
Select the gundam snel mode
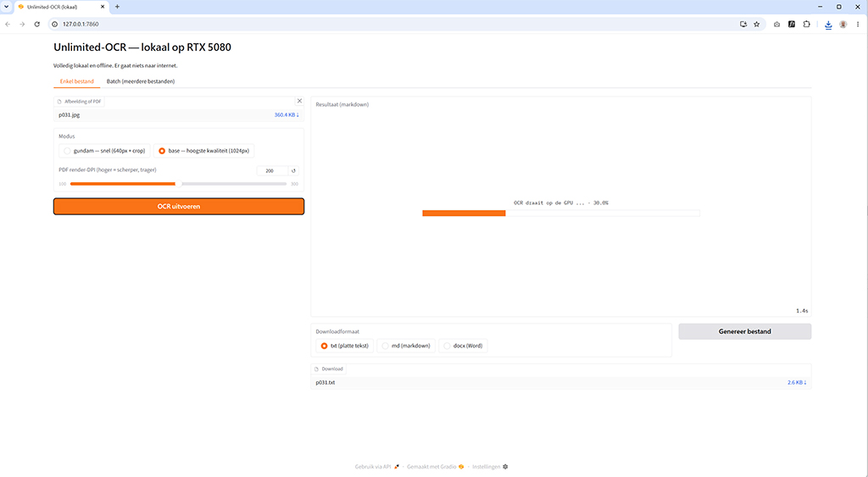point(104,151)
